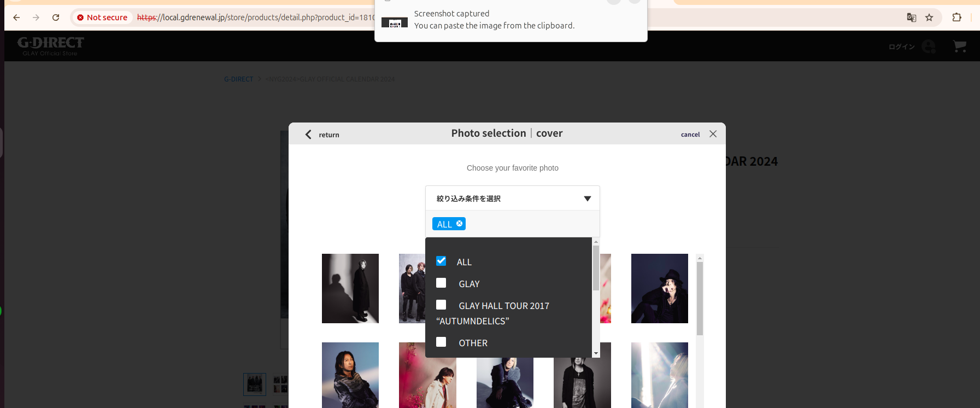This screenshot has height=408, width=980.
Task: Click the ログイン login link
Action: point(901,47)
